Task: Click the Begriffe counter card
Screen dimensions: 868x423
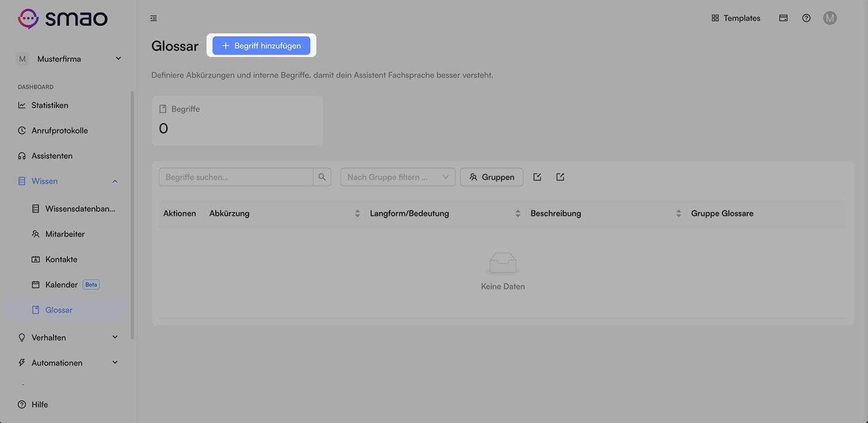Action: tap(238, 121)
